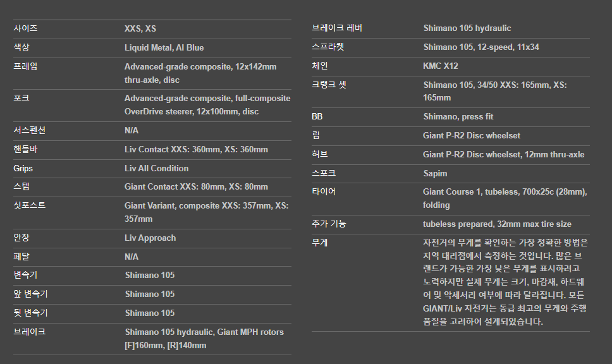The image size is (612, 364).
Task: Select the 'Giant Variant, composite' seatpost text
Action: point(172,205)
